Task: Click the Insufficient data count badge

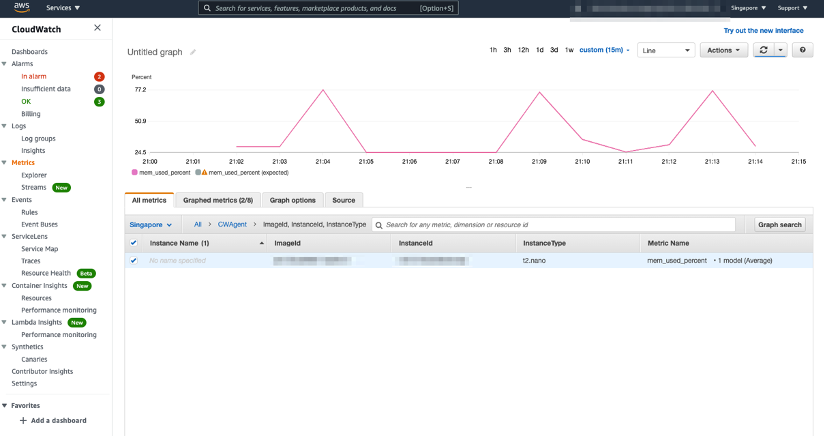Action: (x=99, y=89)
